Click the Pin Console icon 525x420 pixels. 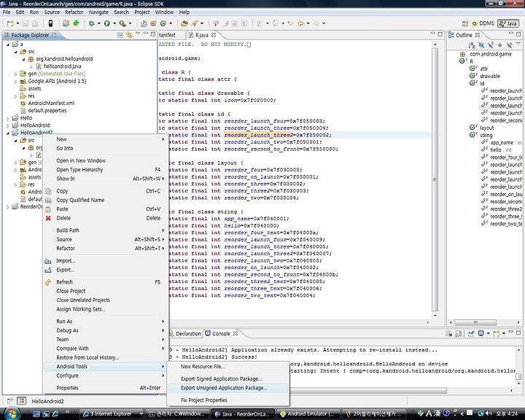tap(471, 333)
